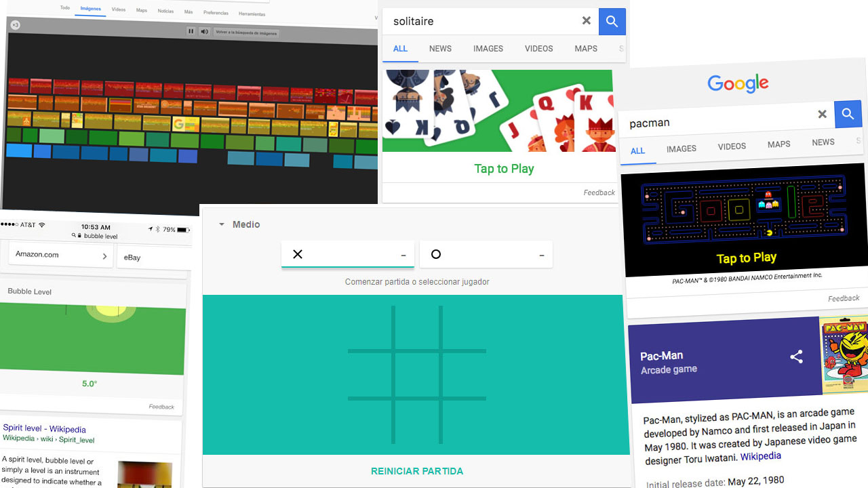Select 'ALL' tab in pacman results

point(637,151)
